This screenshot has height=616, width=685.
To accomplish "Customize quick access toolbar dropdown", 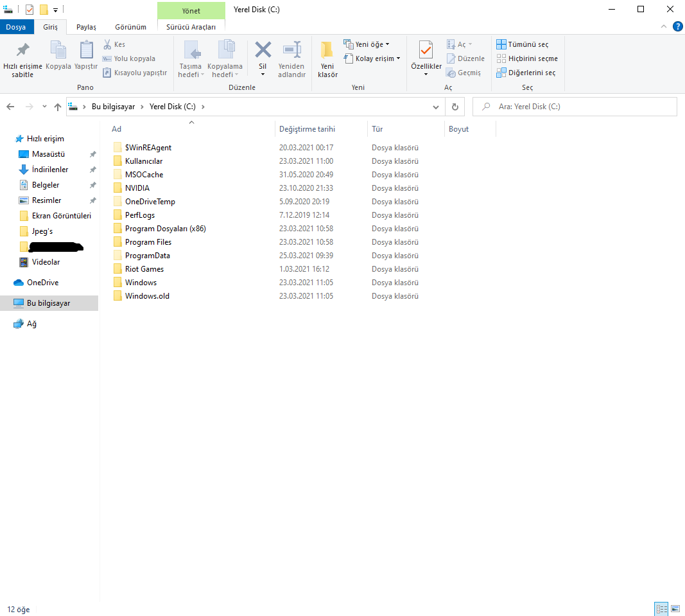I will [55, 10].
